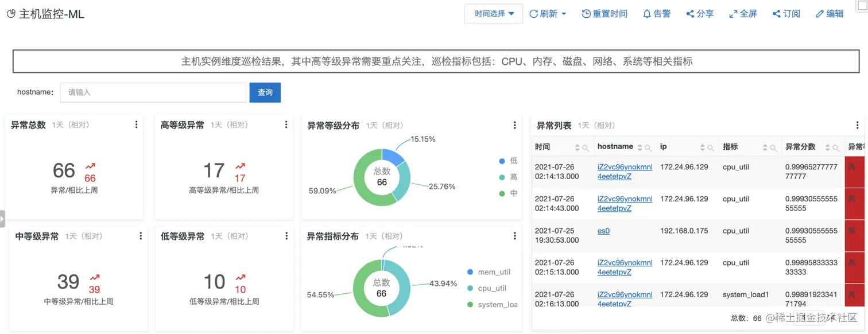Toggle the 高 legend item
This screenshot has width=868, height=334.
point(508,177)
